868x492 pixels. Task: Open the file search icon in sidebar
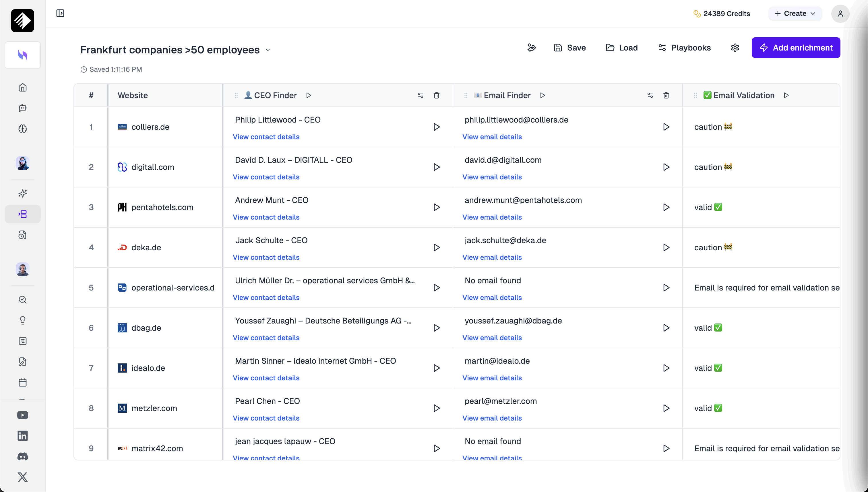click(23, 235)
